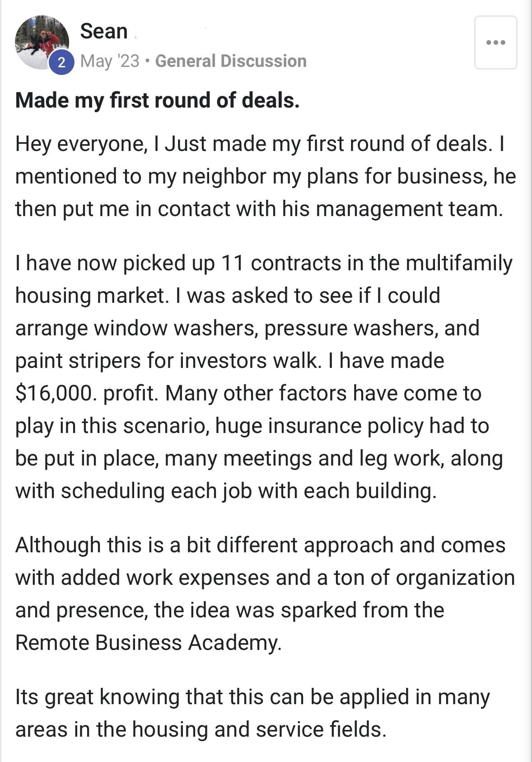The height and width of the screenshot is (762, 532).
Task: Open the three-dot post options menu
Action: point(495,42)
